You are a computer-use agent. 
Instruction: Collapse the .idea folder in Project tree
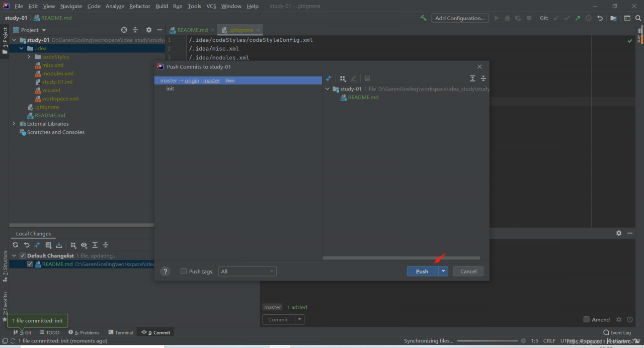click(21, 48)
